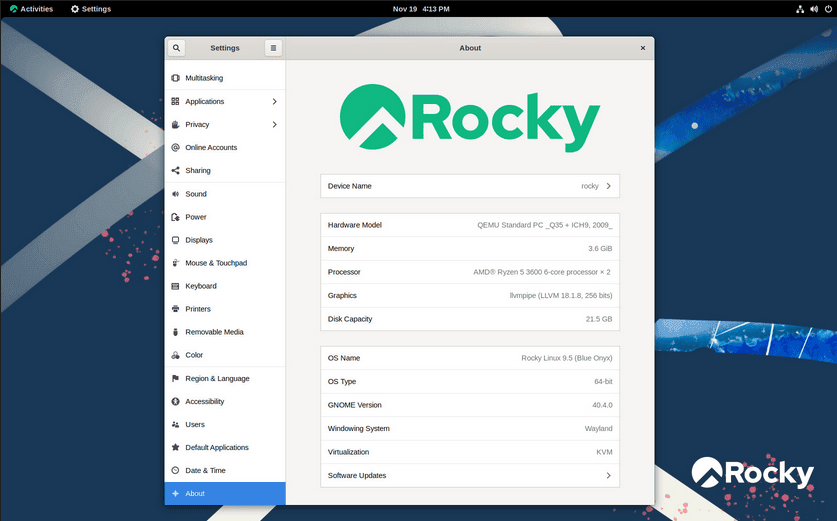Close the Settings window
This screenshot has width=837, height=521.
[643, 48]
